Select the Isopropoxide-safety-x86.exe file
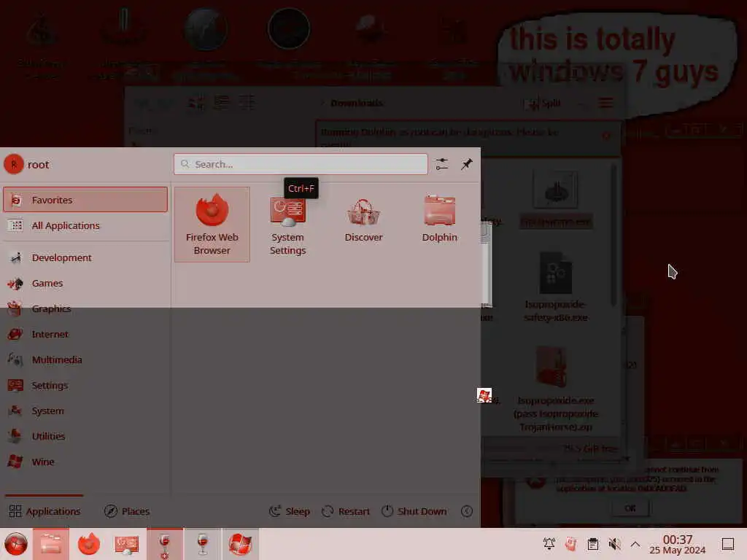747x560 pixels. 555,287
